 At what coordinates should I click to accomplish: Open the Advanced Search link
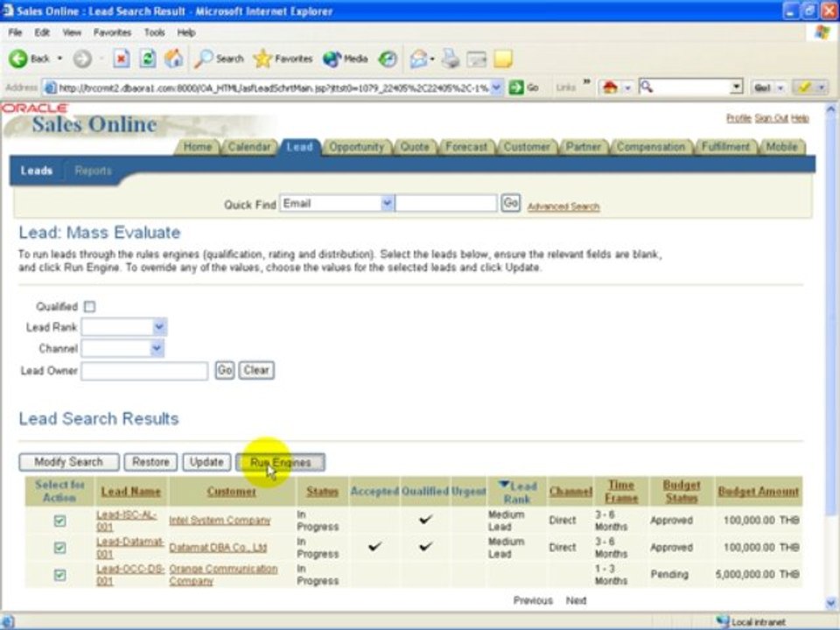pyautogui.click(x=563, y=206)
